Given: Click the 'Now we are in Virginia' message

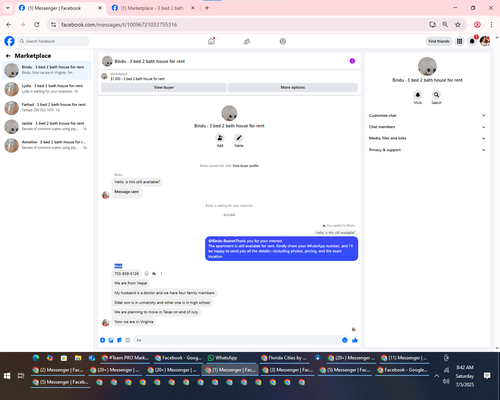Looking at the screenshot, I should (x=134, y=322).
